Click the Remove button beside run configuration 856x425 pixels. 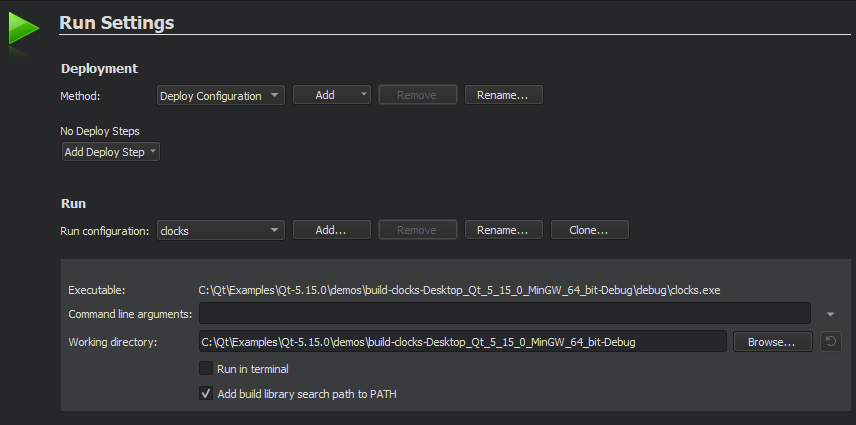(417, 230)
